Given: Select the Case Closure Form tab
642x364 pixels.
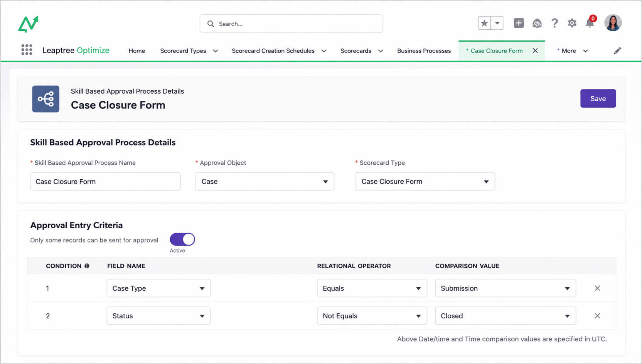Looking at the screenshot, I should pyautogui.click(x=497, y=51).
